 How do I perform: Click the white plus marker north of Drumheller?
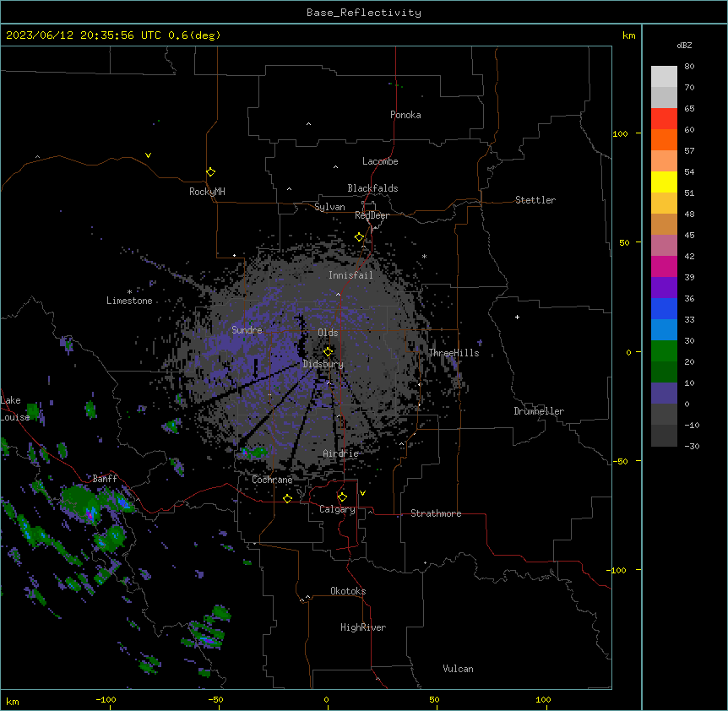coord(517,317)
